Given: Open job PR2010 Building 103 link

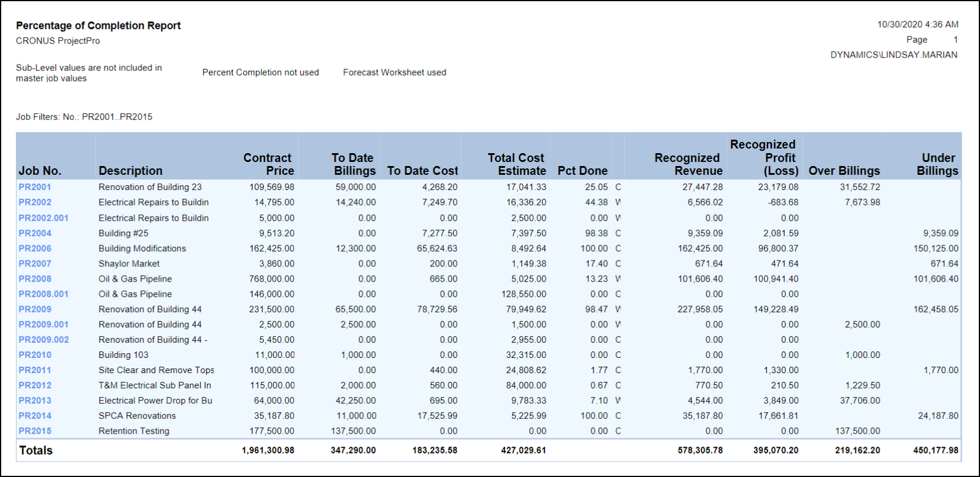Looking at the screenshot, I should coord(35,355).
